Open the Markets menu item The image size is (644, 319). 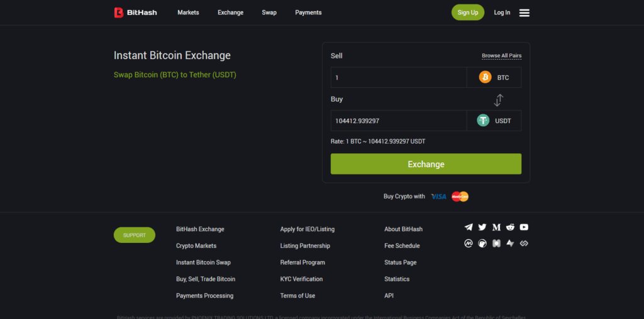click(x=188, y=13)
